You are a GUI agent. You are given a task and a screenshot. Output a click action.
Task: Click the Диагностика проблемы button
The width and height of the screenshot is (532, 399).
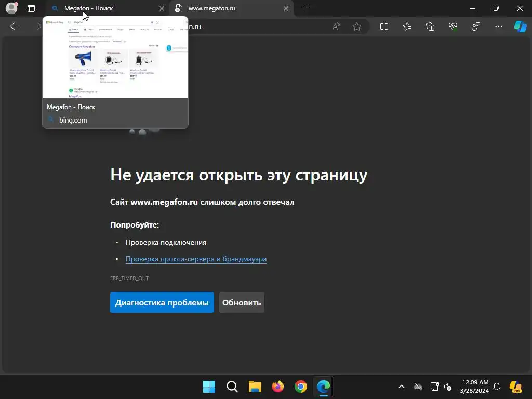point(162,302)
